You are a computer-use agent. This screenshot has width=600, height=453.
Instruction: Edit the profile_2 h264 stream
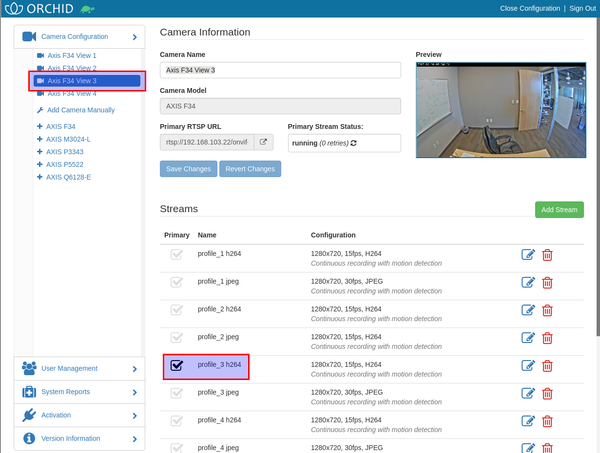point(528,310)
